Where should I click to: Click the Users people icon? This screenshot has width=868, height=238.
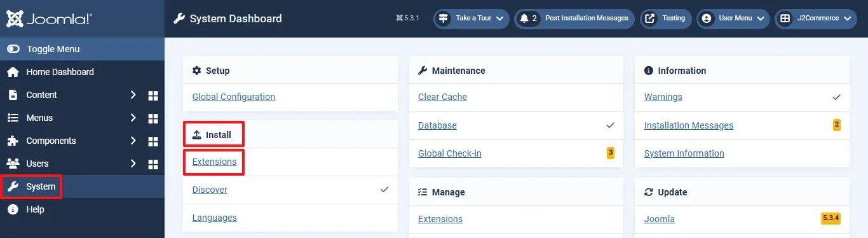click(x=13, y=164)
